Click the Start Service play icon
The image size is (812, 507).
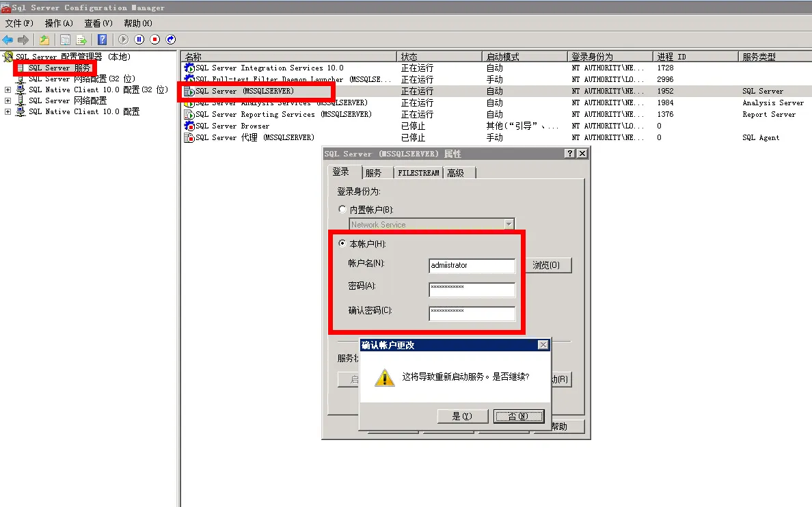(x=123, y=40)
